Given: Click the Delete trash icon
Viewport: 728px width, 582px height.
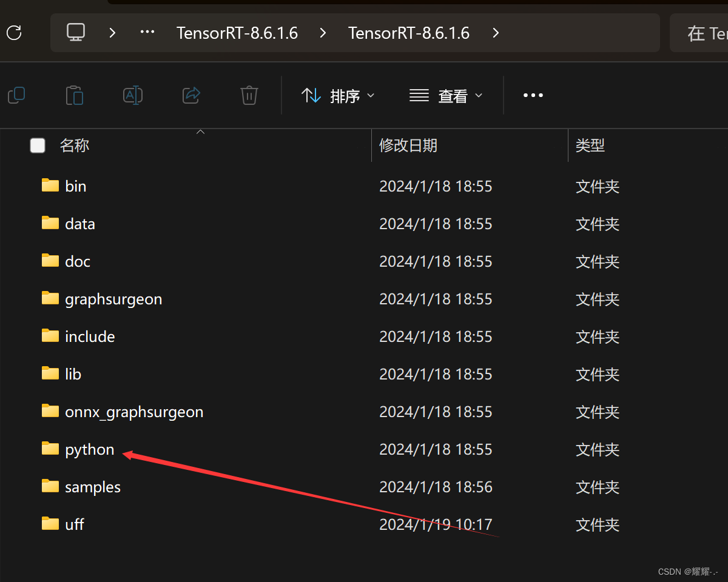Looking at the screenshot, I should pos(249,95).
